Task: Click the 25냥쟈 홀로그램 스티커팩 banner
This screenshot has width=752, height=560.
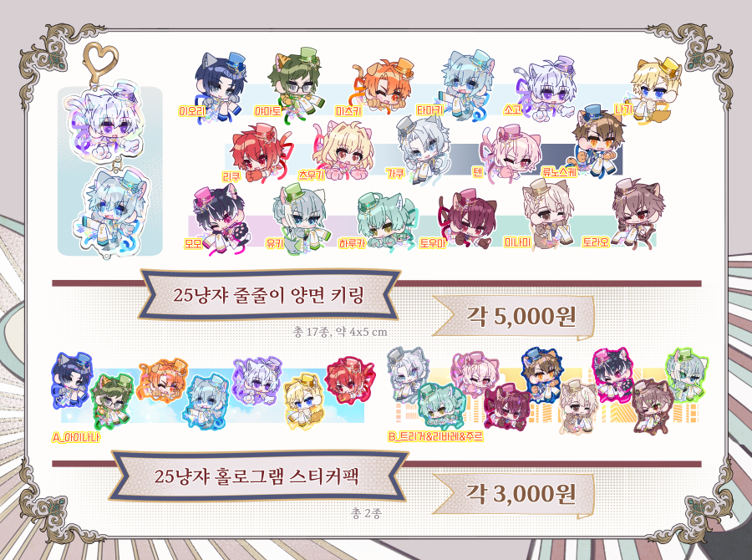Action: 257,476
